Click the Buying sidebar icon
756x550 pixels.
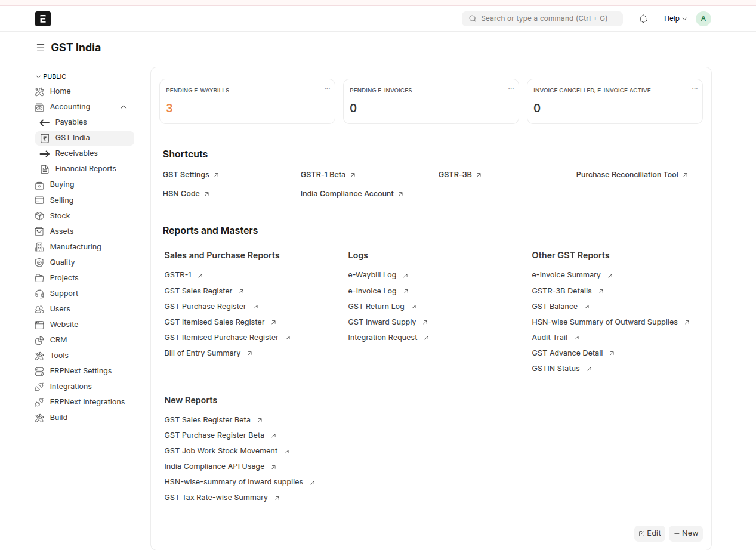(x=39, y=184)
